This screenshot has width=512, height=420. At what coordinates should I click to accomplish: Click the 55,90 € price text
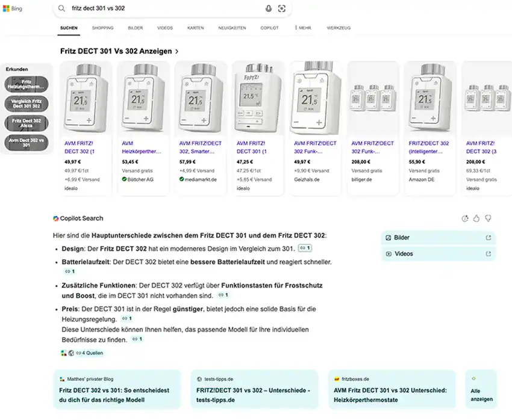pyautogui.click(x=417, y=162)
